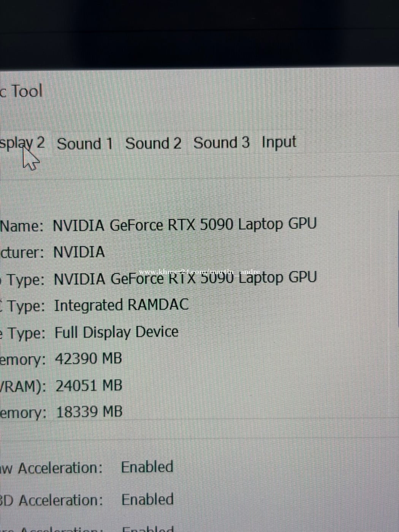
Task: Select the Integrated RAMDAC value
Action: click(x=121, y=305)
